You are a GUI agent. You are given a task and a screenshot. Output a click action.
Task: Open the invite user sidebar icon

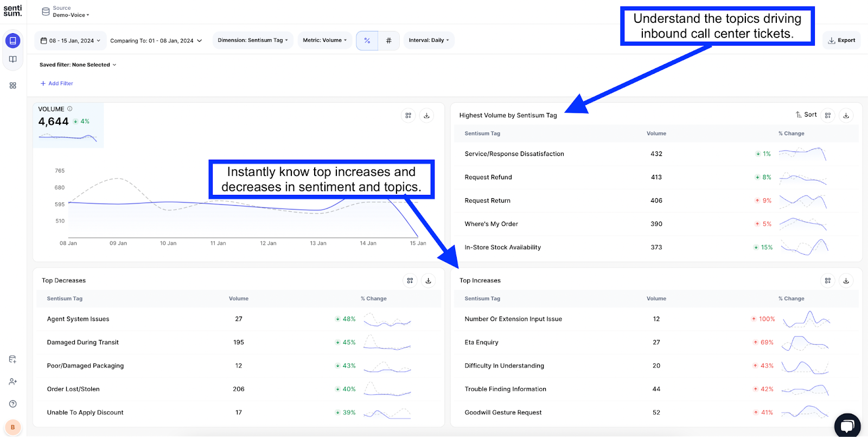pos(13,382)
